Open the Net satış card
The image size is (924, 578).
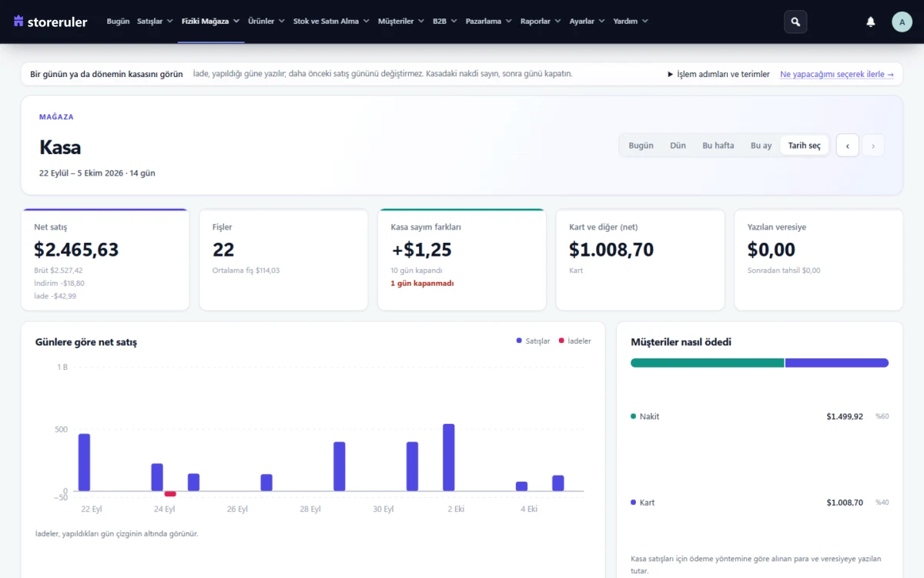click(105, 260)
